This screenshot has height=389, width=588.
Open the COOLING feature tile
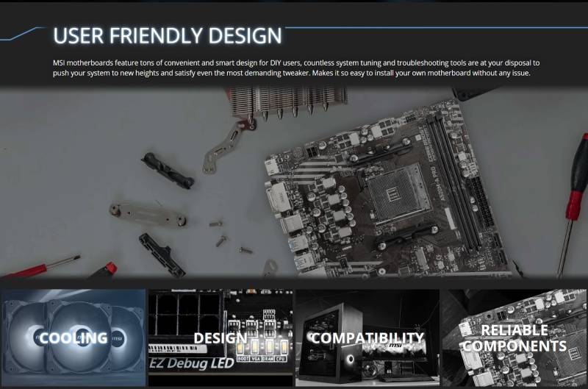tap(73, 338)
